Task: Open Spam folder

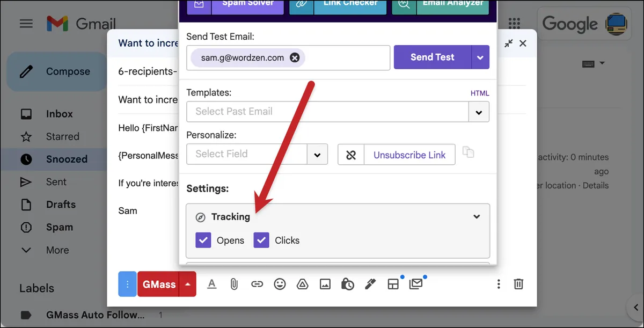Action: point(59,227)
